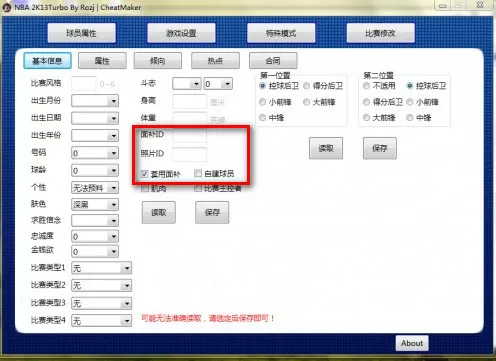
Task: Open the About button
Action: coord(412,343)
